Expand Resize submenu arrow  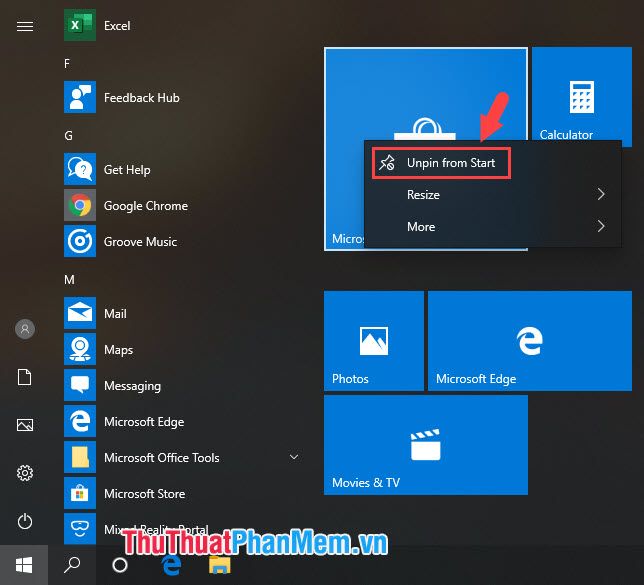coord(601,194)
